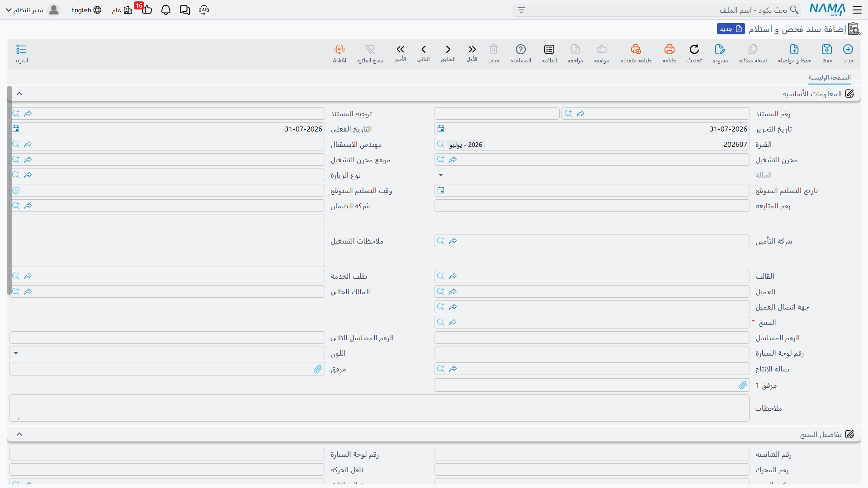This screenshot has height=488, width=868.
Task: Open calendar for تاريخ التحرير
Action: [x=441, y=129]
